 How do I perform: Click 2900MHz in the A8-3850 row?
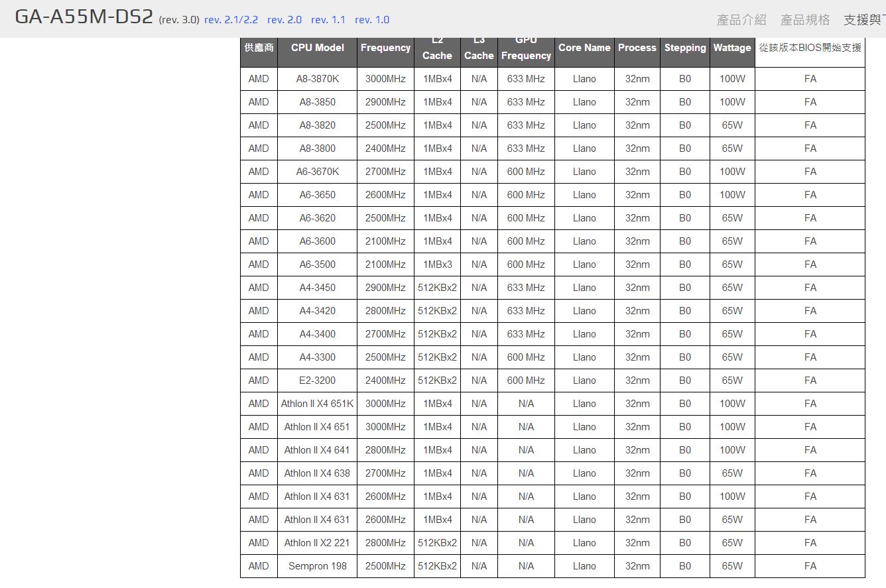tap(385, 102)
